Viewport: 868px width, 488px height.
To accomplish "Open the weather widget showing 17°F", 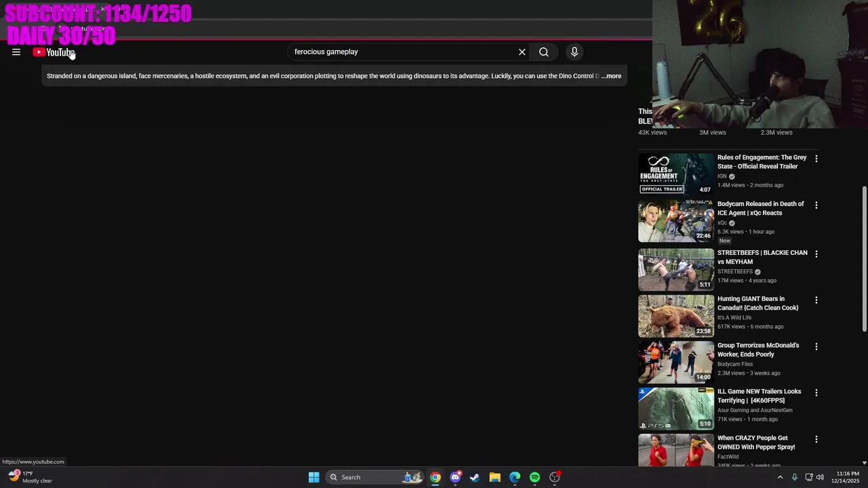I will point(31,477).
